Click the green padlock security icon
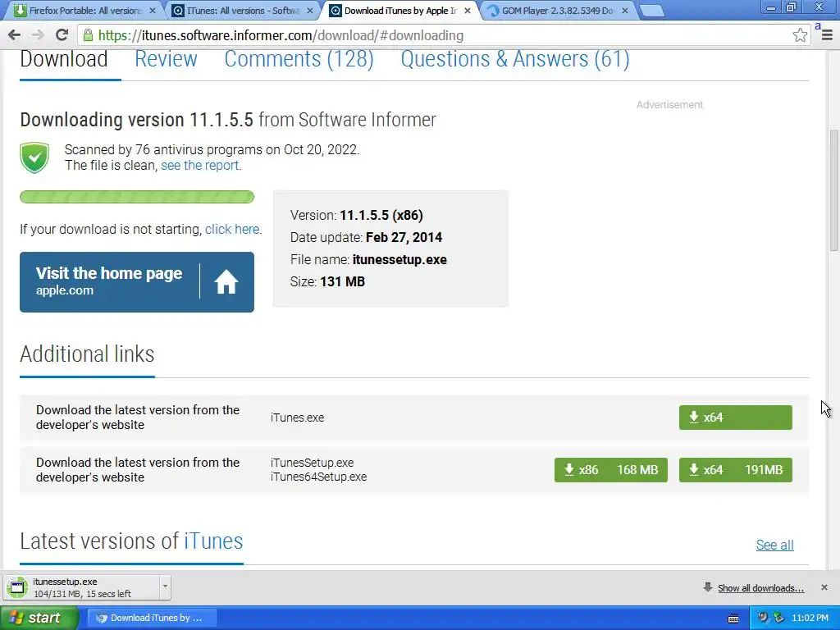This screenshot has height=630, width=840. pos(88,35)
